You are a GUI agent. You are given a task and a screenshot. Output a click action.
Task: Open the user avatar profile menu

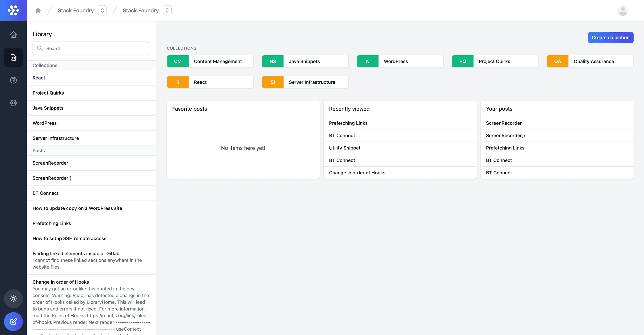(x=622, y=10)
